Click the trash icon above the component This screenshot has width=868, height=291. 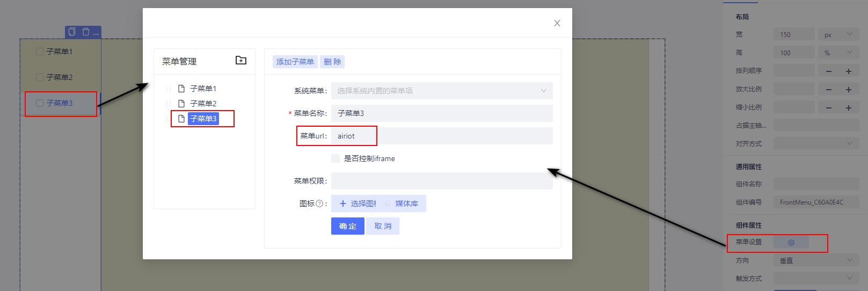click(86, 32)
